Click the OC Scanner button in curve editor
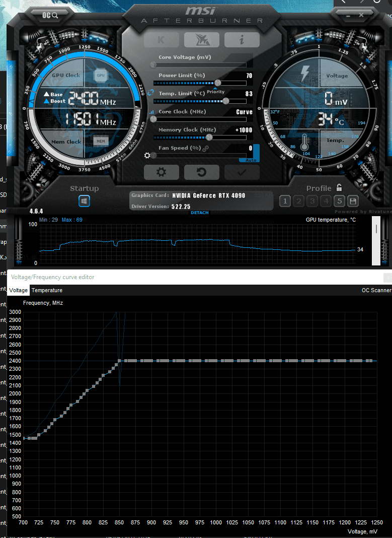The image size is (392, 538). [x=376, y=290]
